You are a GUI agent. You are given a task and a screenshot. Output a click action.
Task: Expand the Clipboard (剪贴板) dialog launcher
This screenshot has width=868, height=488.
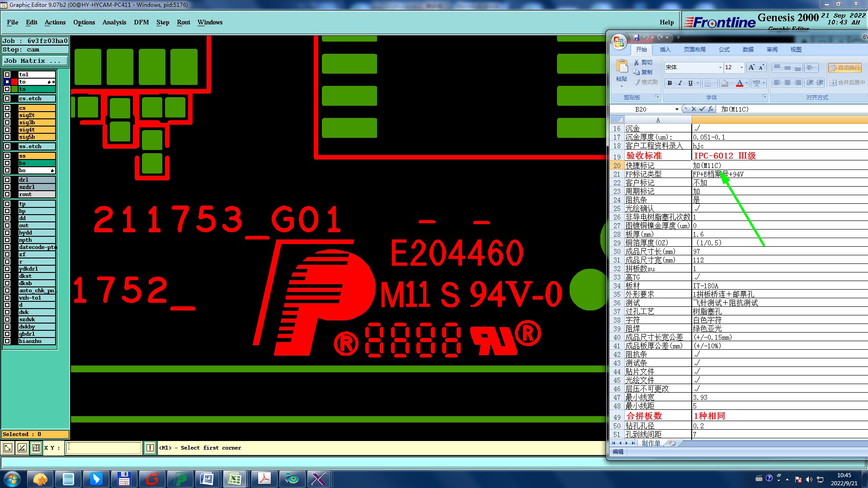click(x=657, y=97)
